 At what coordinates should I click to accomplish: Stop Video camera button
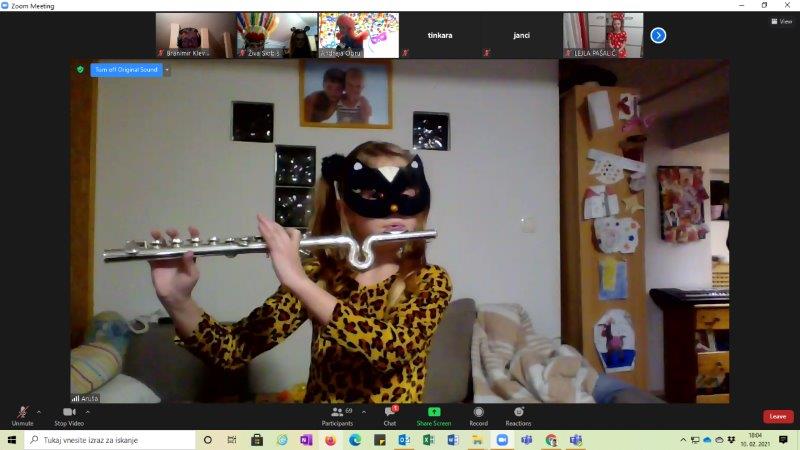point(69,416)
